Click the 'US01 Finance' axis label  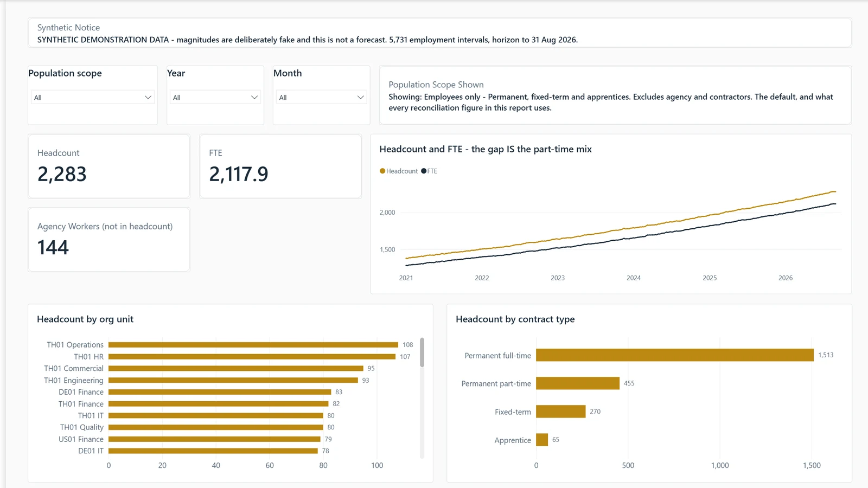click(81, 439)
